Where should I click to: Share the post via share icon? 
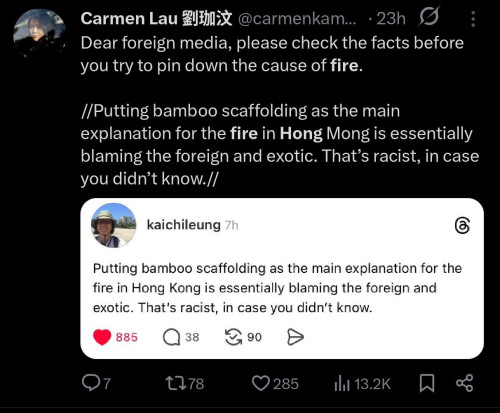[x=464, y=383]
